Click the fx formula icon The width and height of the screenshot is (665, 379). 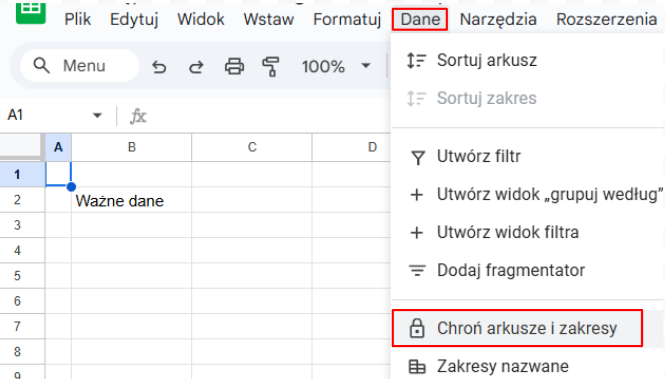click(x=138, y=116)
